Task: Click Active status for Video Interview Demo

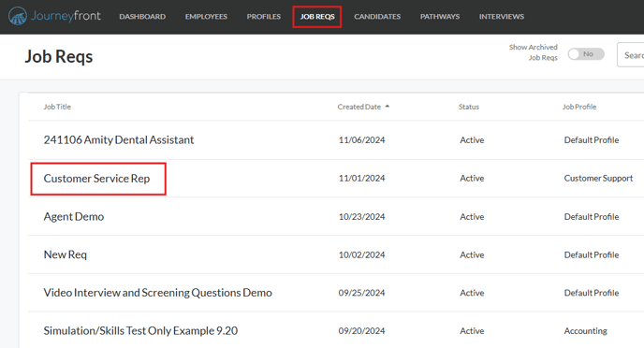Action: [472, 293]
